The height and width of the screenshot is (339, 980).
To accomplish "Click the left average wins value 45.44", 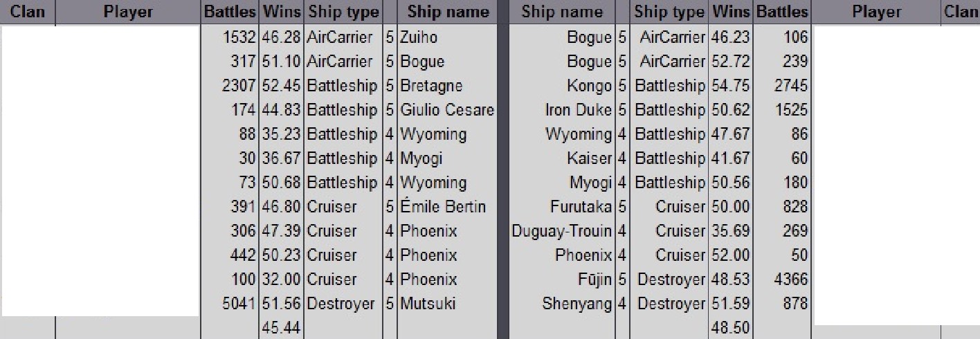I will click(281, 328).
